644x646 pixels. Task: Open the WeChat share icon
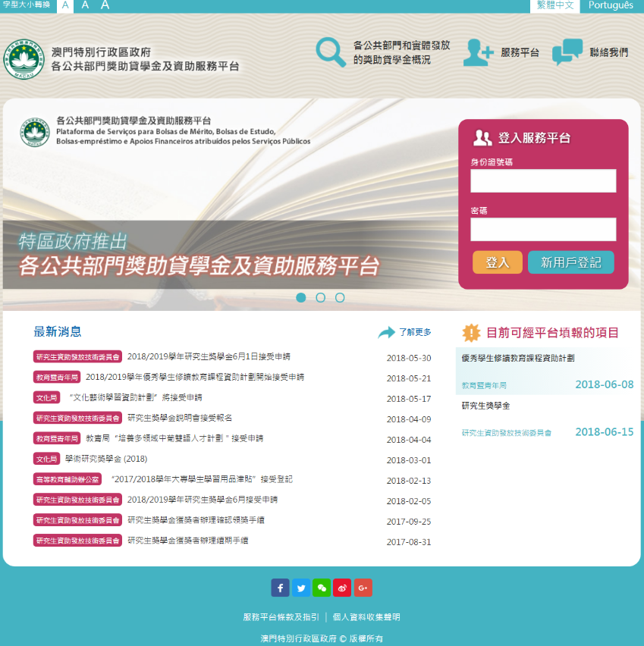[x=322, y=588]
